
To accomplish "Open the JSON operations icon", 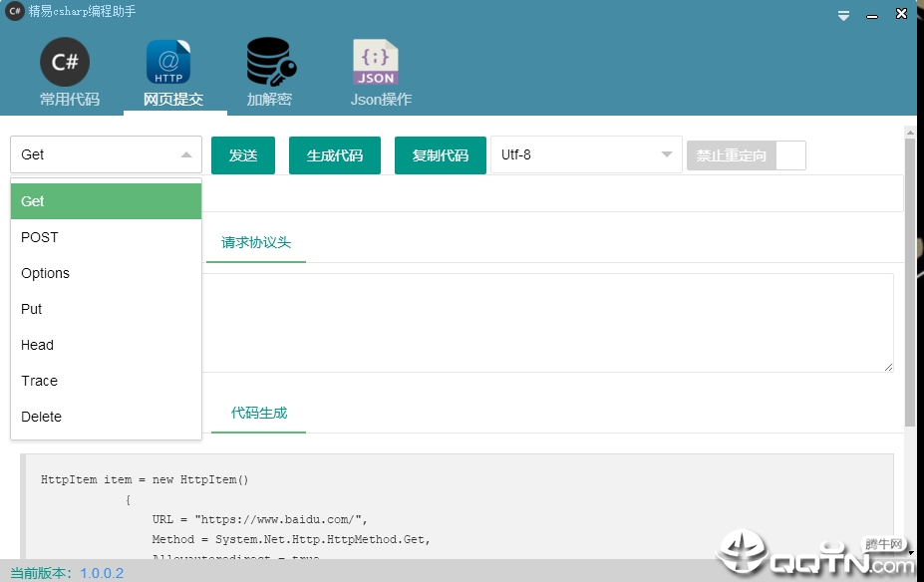I will click(x=376, y=62).
